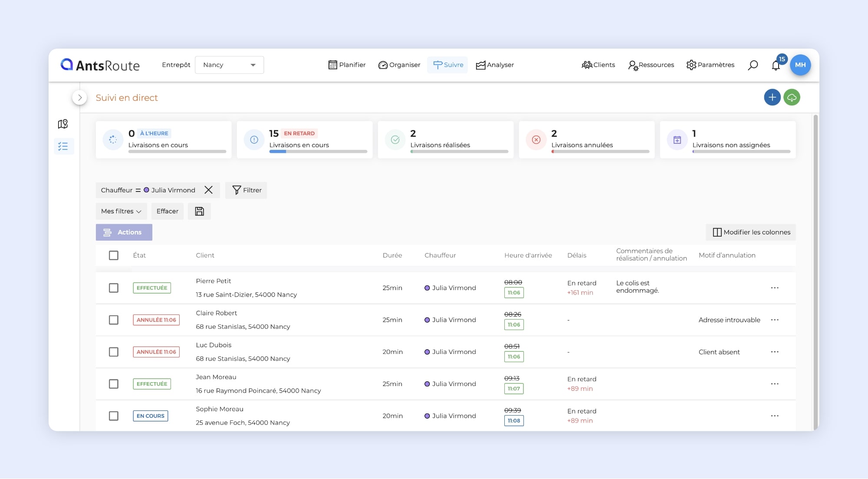Open the Nancy warehouse dropdown

click(229, 65)
